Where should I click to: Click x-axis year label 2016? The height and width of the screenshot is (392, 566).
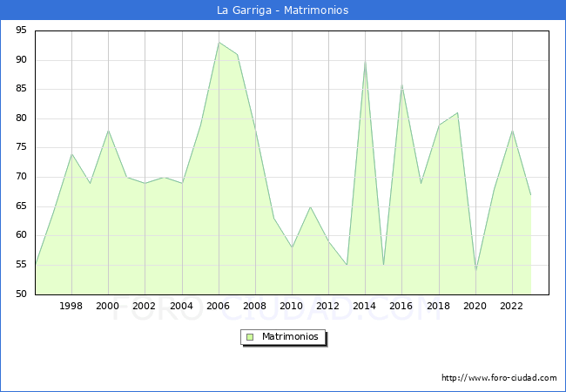coord(401,306)
